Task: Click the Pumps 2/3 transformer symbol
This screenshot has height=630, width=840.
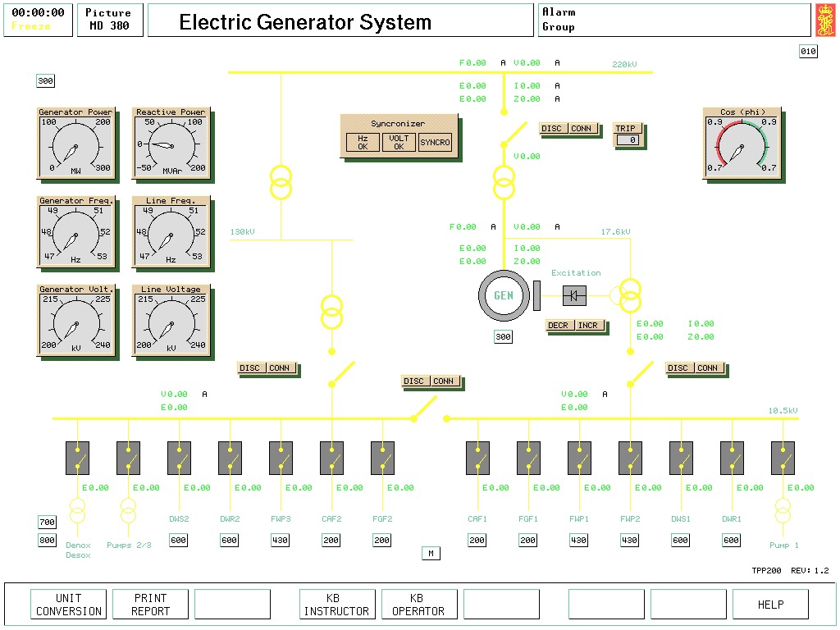Action: (x=129, y=510)
